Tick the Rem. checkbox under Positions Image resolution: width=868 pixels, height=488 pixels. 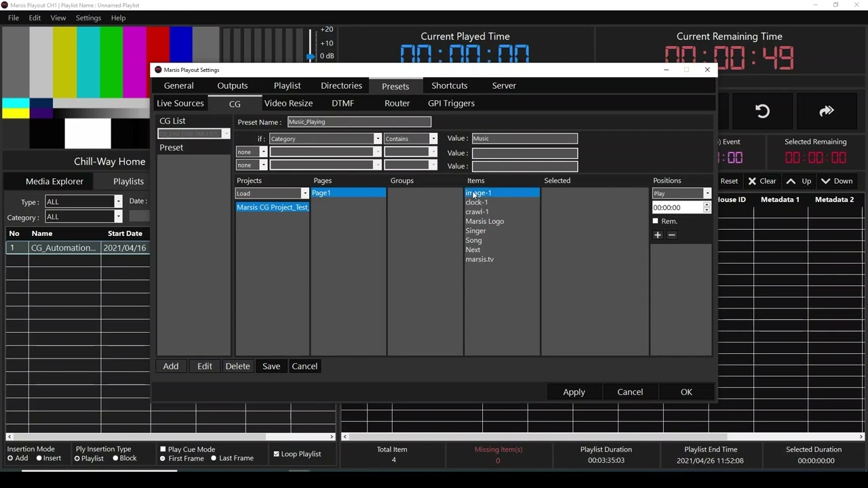click(655, 221)
